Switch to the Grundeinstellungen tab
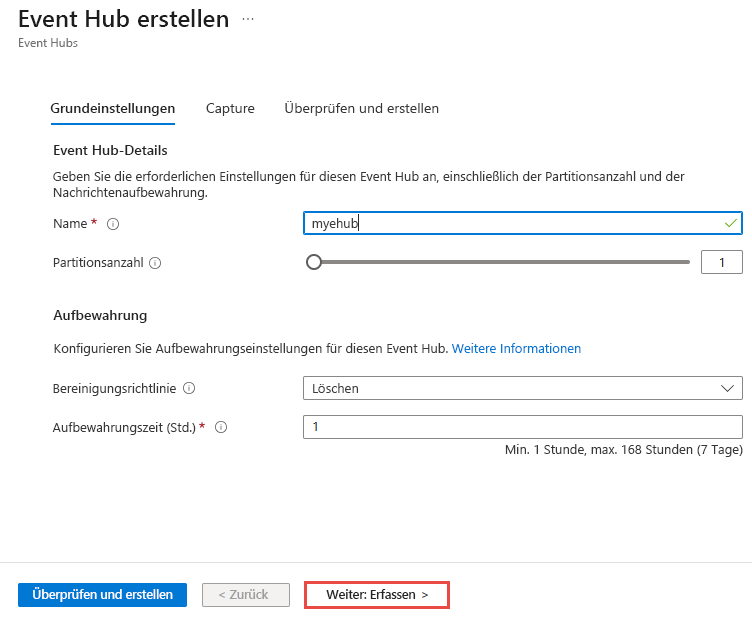752x626 pixels. (x=113, y=108)
